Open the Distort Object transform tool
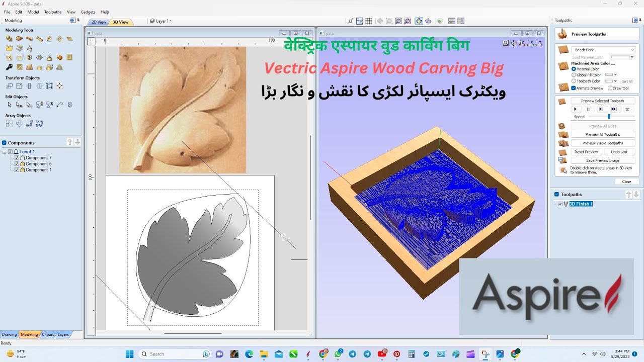 click(49, 86)
